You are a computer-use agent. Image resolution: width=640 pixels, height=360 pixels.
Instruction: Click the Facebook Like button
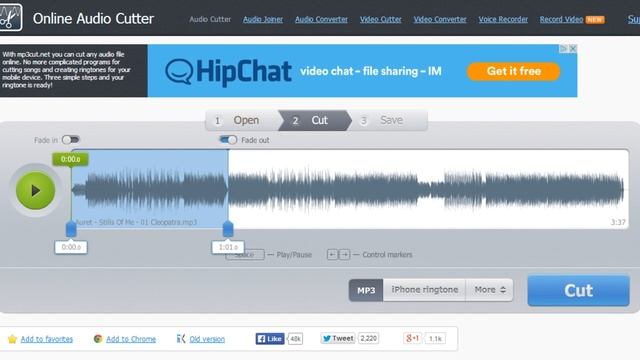coord(270,338)
